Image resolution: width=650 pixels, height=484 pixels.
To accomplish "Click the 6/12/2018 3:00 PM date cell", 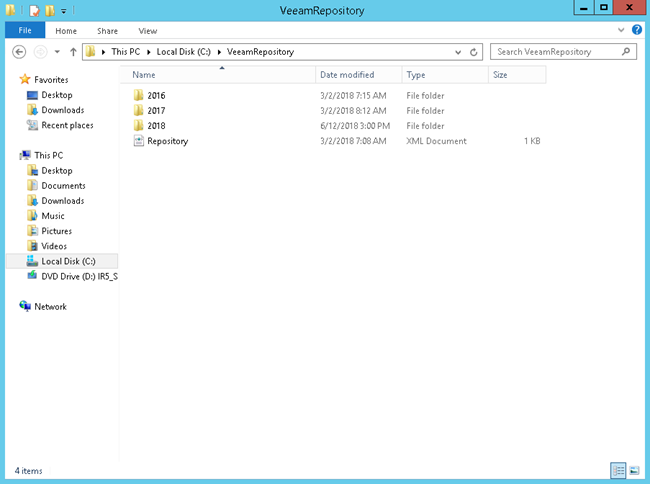I will click(x=355, y=126).
